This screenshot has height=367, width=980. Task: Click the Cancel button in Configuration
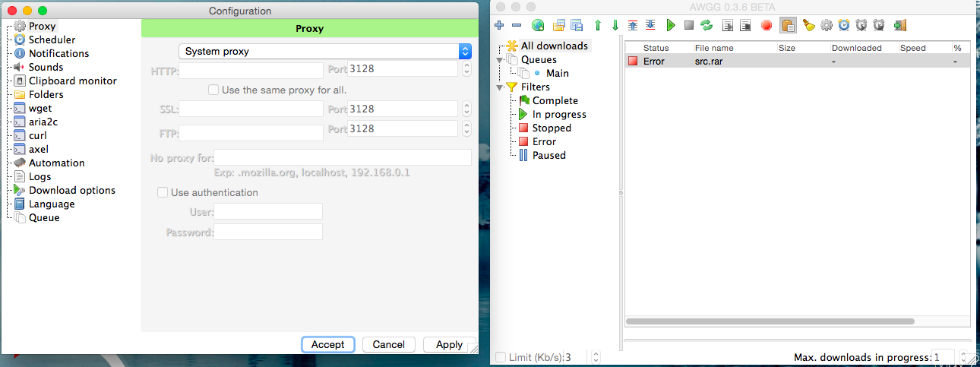tap(388, 344)
